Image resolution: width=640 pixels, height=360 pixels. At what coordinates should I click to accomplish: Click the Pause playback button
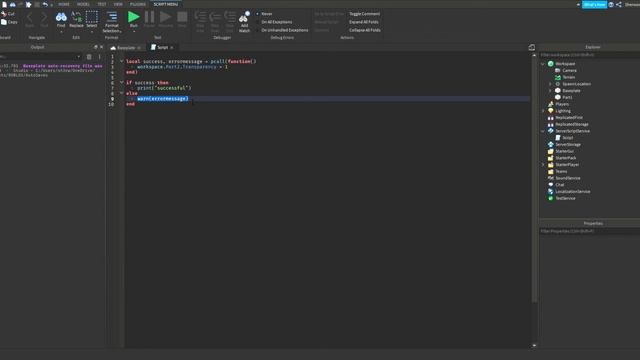click(149, 17)
